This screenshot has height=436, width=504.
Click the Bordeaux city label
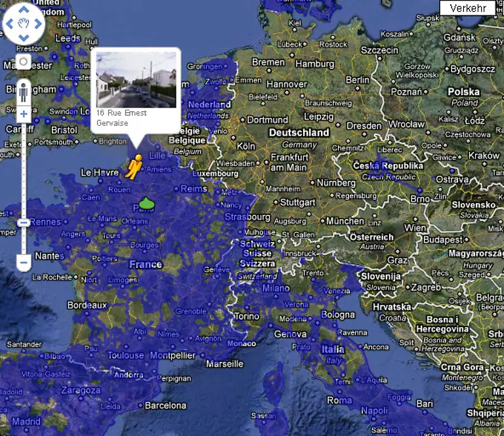[87, 305]
